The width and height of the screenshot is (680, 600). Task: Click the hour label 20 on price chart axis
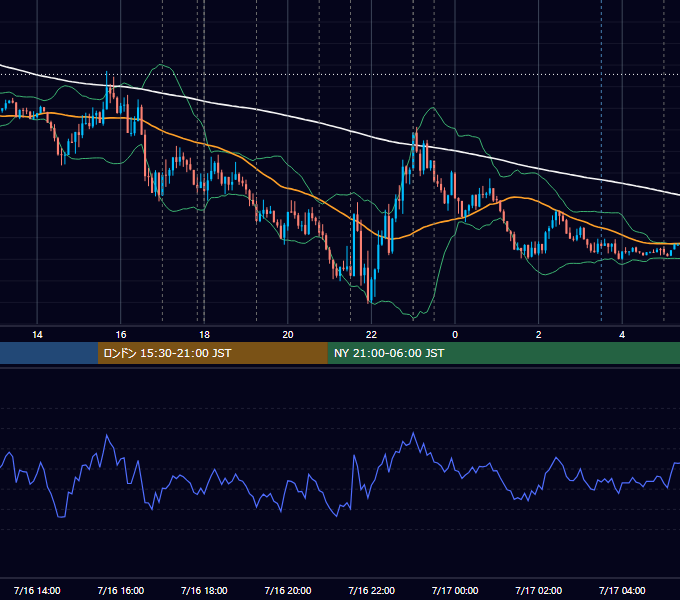coord(288,335)
